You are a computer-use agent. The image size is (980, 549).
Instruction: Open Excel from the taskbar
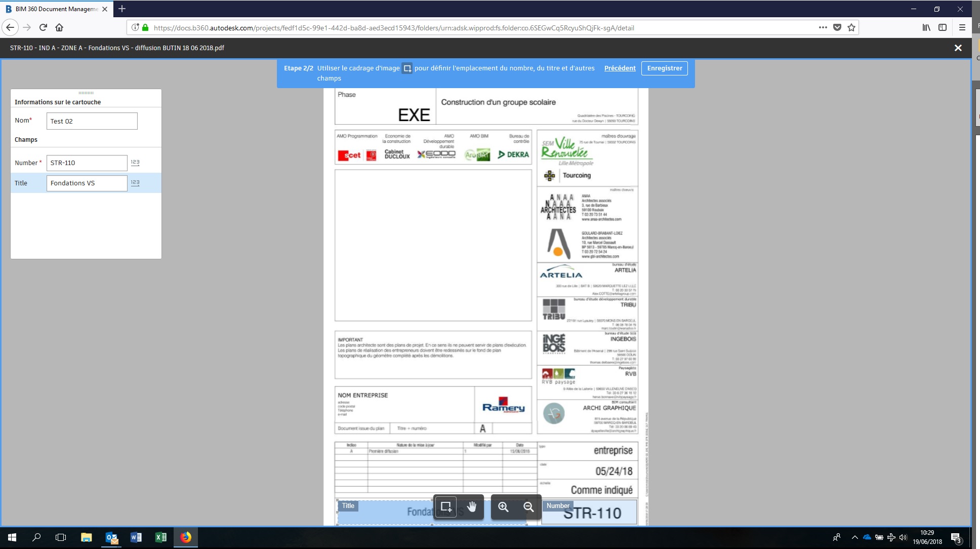coord(161,537)
